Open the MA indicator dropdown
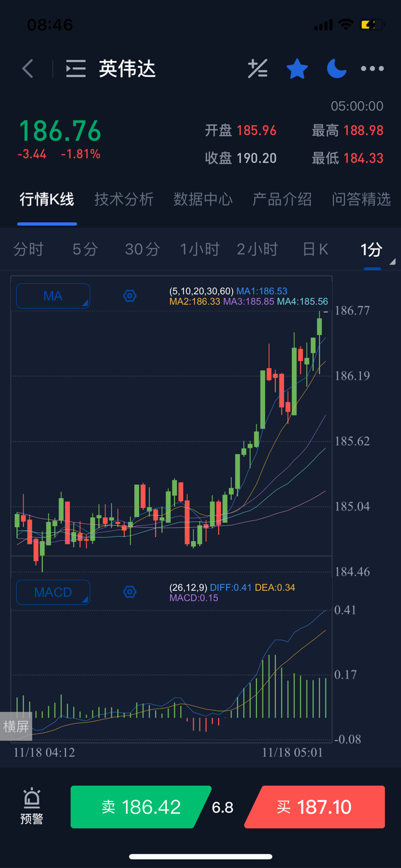This screenshot has height=868, width=401. click(x=53, y=296)
